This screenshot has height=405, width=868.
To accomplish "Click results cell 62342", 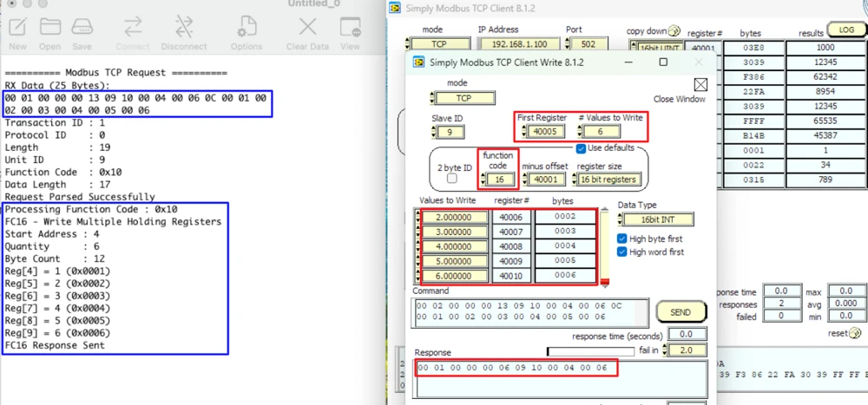I will [825, 77].
